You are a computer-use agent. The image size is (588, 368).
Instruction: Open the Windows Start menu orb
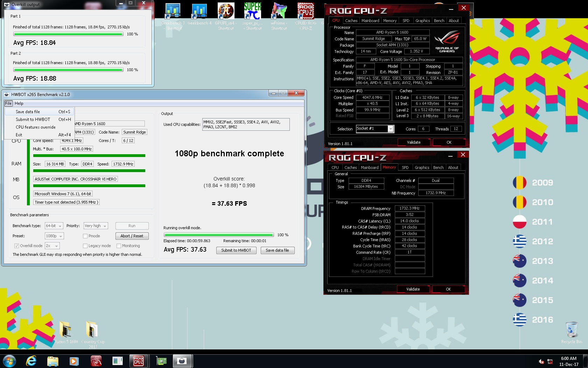(9, 361)
